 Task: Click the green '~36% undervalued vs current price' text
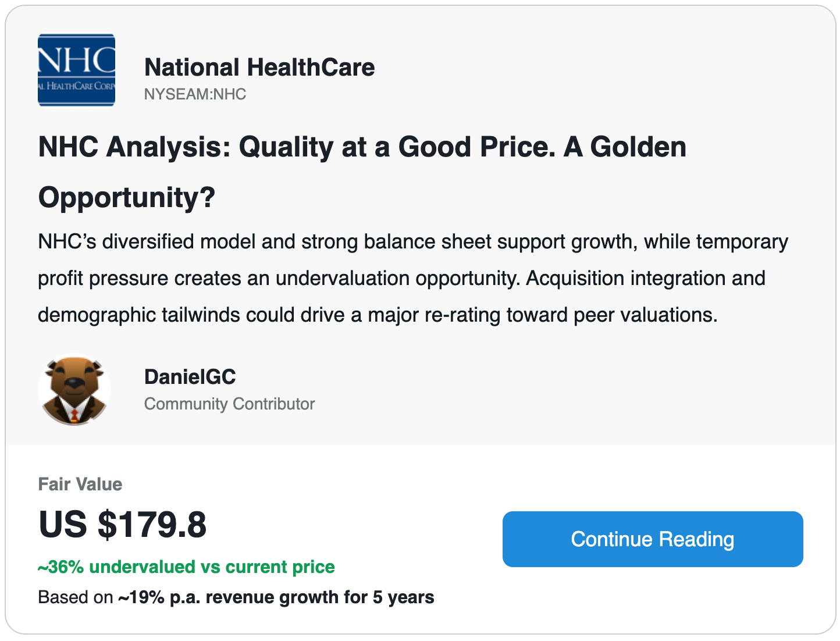pyautogui.click(x=186, y=567)
